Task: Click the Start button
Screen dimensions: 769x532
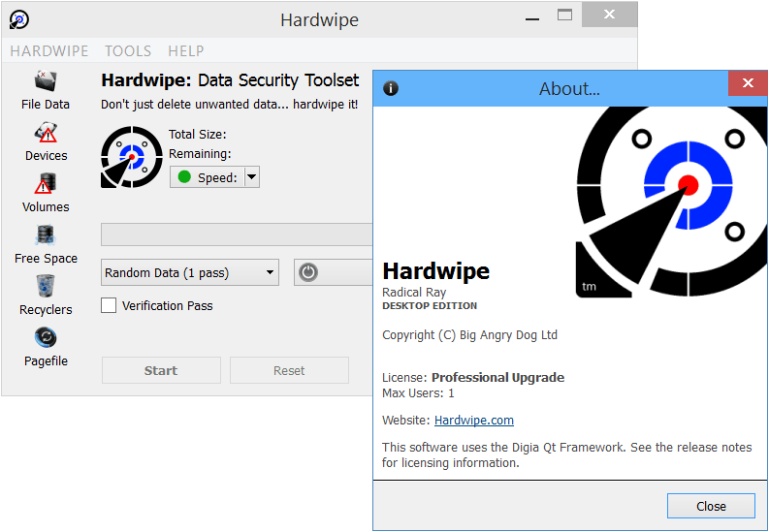Action: (161, 370)
